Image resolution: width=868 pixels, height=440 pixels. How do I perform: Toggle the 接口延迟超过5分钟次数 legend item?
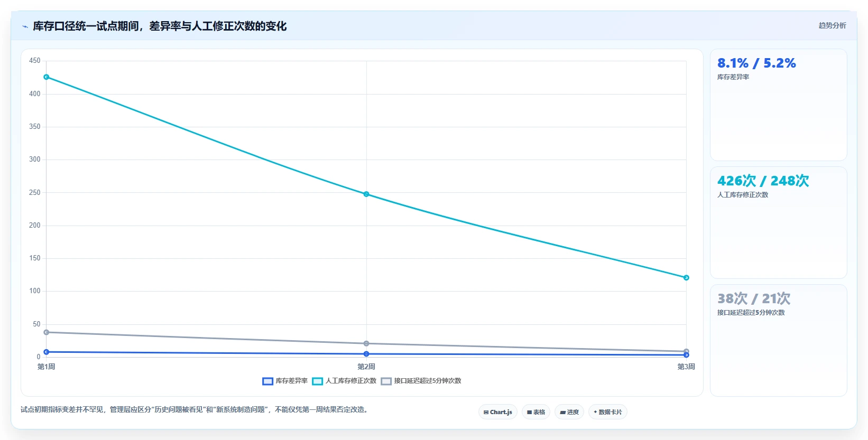coord(421,381)
